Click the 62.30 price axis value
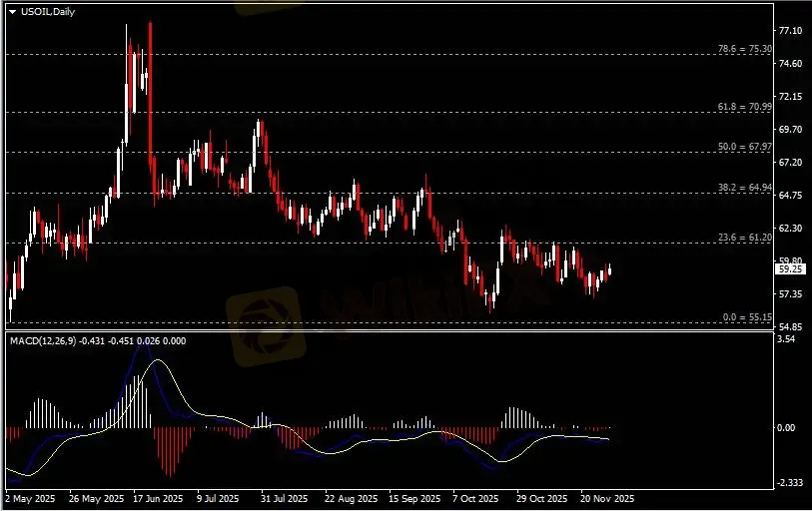 pos(790,228)
